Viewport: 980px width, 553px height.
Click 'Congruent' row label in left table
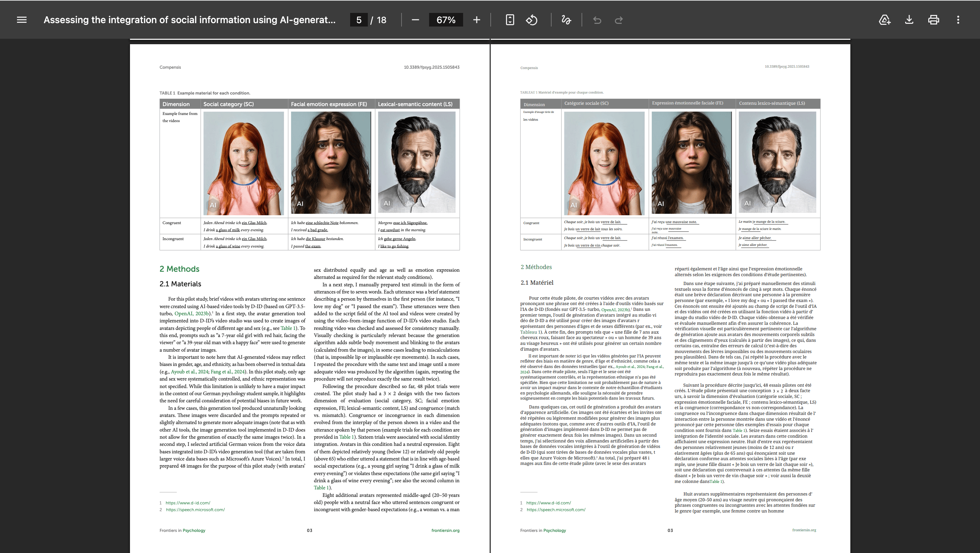click(x=171, y=223)
